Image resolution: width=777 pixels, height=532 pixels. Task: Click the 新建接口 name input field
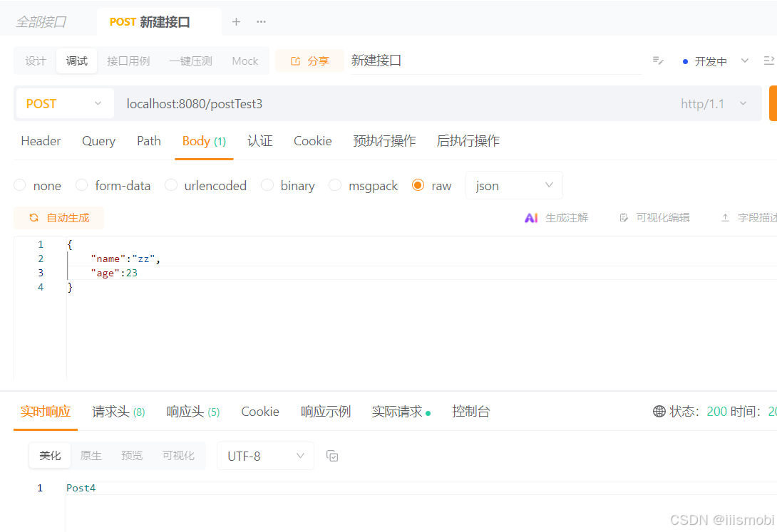pos(497,61)
